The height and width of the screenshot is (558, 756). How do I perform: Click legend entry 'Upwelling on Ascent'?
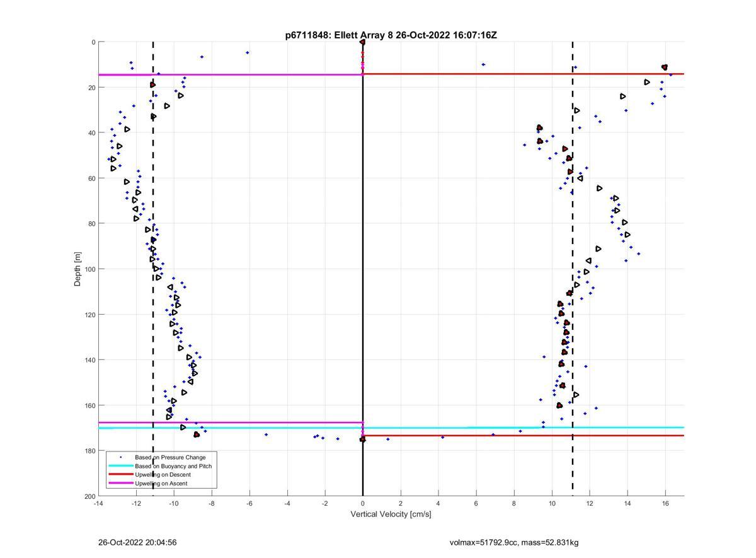click(161, 484)
